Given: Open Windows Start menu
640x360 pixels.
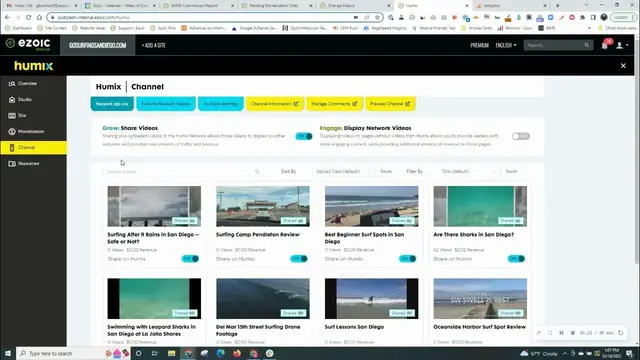Looking at the screenshot, I should pyautogui.click(x=8, y=353).
